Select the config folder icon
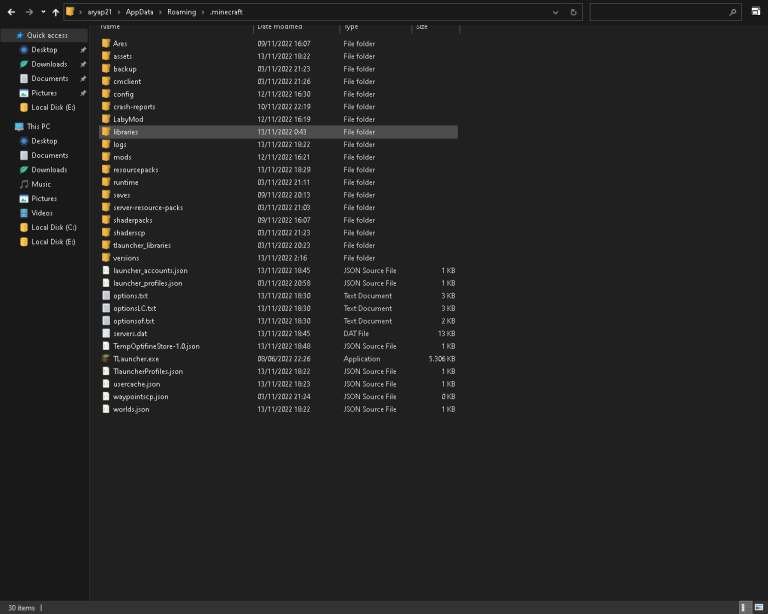 106,94
